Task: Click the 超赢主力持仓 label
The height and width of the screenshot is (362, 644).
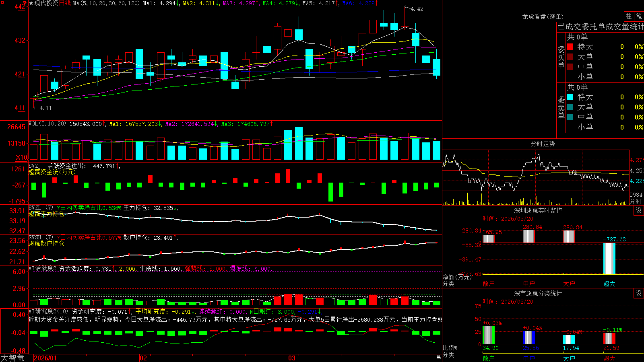Action: [46, 214]
